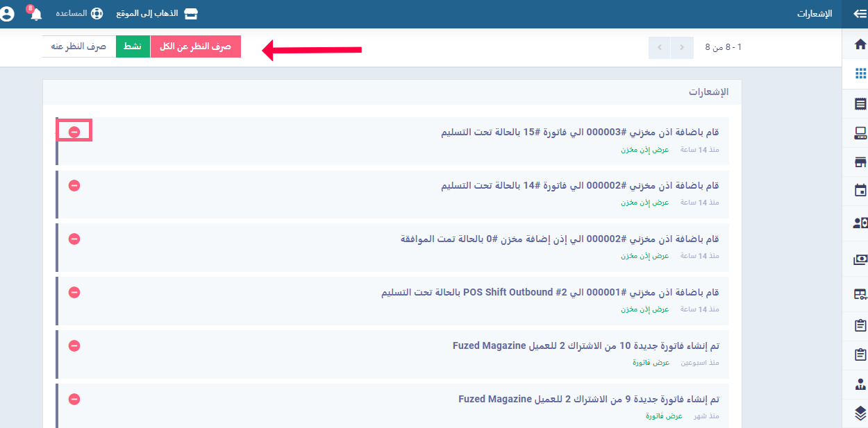This screenshot has width=868, height=428.
Task: Click the الإشعارات page title in the header
Action: 814,14
